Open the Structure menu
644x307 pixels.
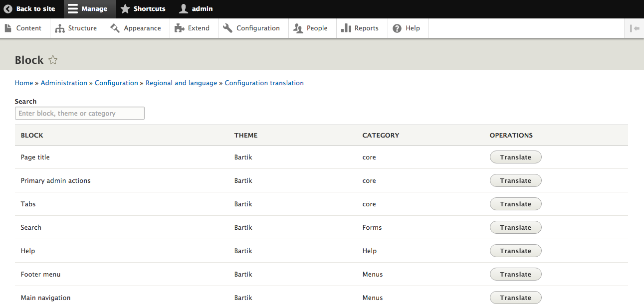[77, 28]
